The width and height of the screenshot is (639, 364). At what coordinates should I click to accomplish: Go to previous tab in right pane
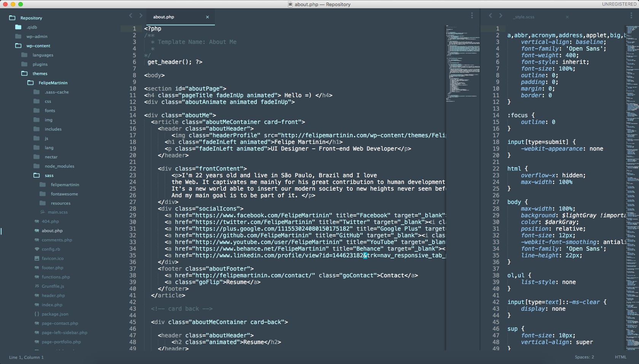click(490, 16)
